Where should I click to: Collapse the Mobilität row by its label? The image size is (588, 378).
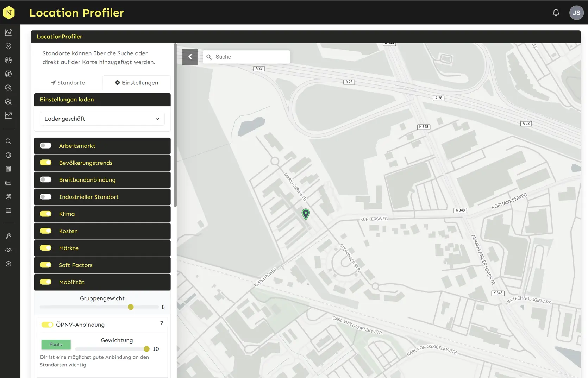[x=72, y=282]
